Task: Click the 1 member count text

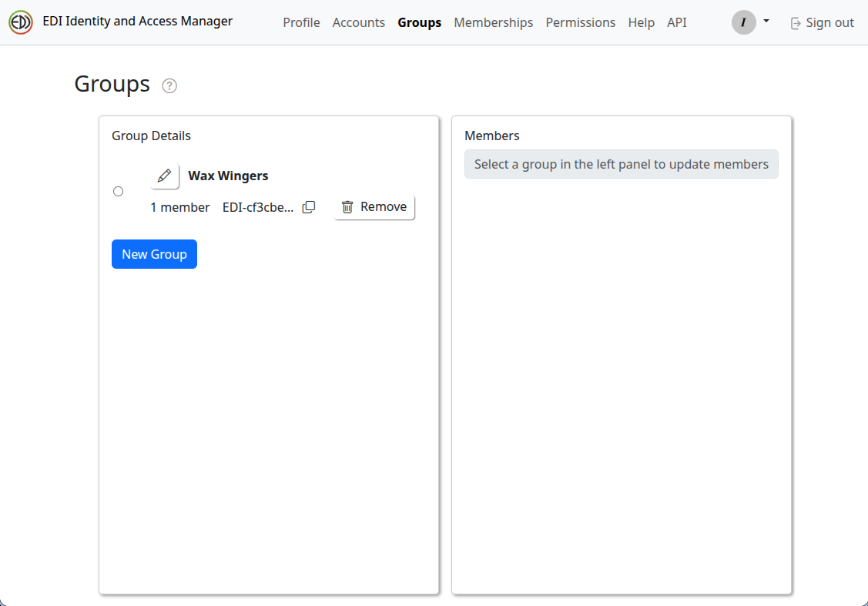Action: pyautogui.click(x=180, y=208)
